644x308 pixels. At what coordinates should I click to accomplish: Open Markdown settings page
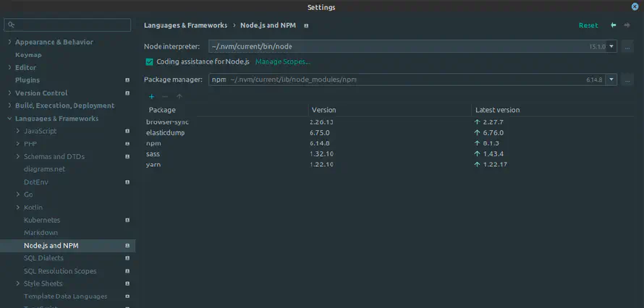[41, 233]
